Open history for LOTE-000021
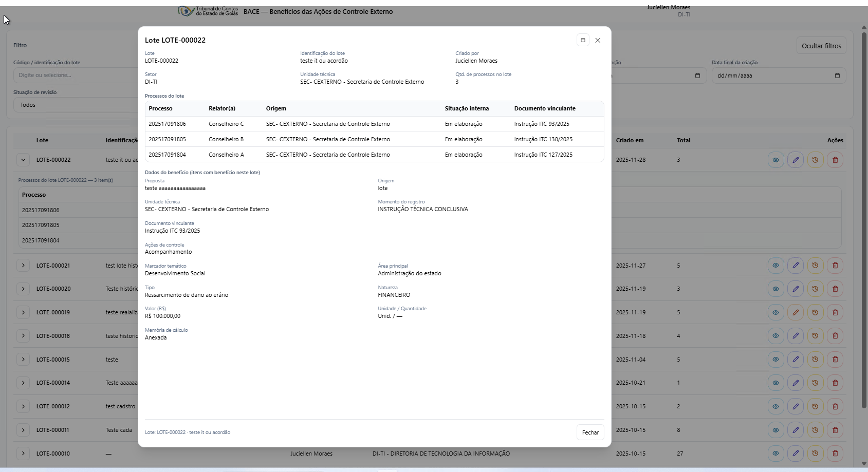The image size is (868, 472). 815,266
